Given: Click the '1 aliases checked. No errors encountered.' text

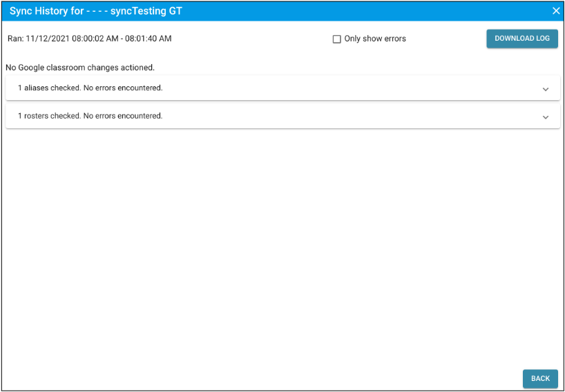Looking at the screenshot, I should coord(90,88).
